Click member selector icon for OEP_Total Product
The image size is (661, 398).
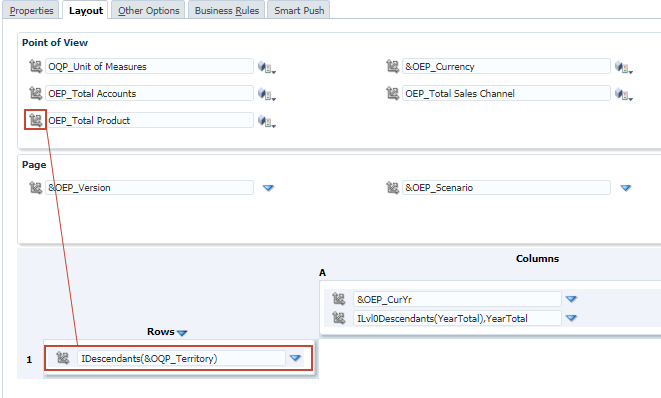[x=35, y=120]
